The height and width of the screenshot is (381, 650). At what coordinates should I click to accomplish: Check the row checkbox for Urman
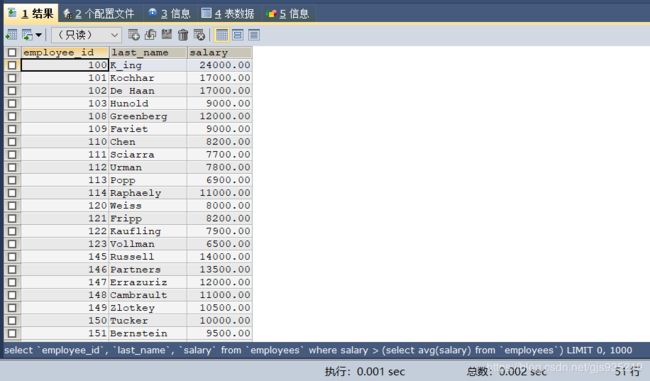coord(12,167)
